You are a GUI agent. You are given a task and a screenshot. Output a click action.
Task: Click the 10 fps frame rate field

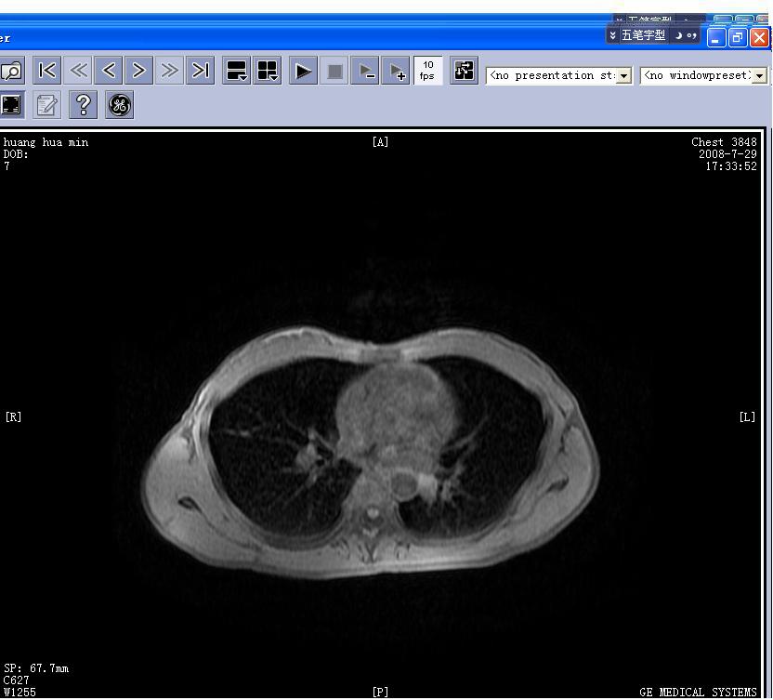[427, 71]
